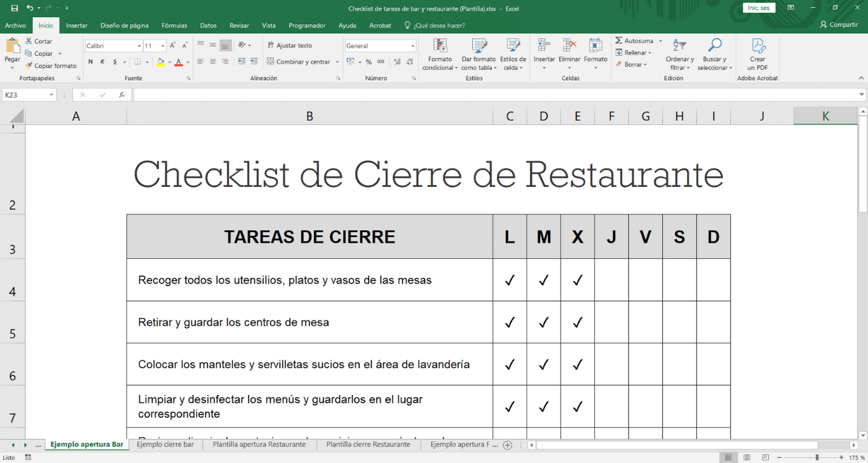
Task: Toggle bold formatting (N)
Action: 90,62
